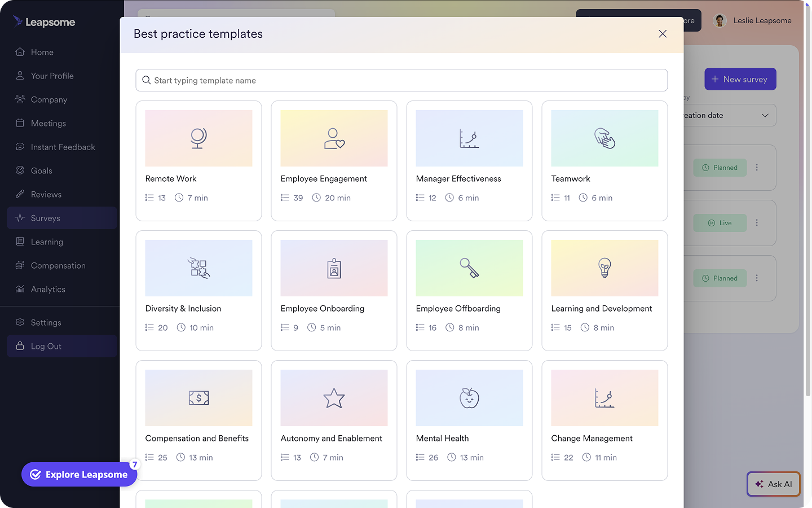Click '10 min' on Diversity & Inclusion card

coord(201,328)
